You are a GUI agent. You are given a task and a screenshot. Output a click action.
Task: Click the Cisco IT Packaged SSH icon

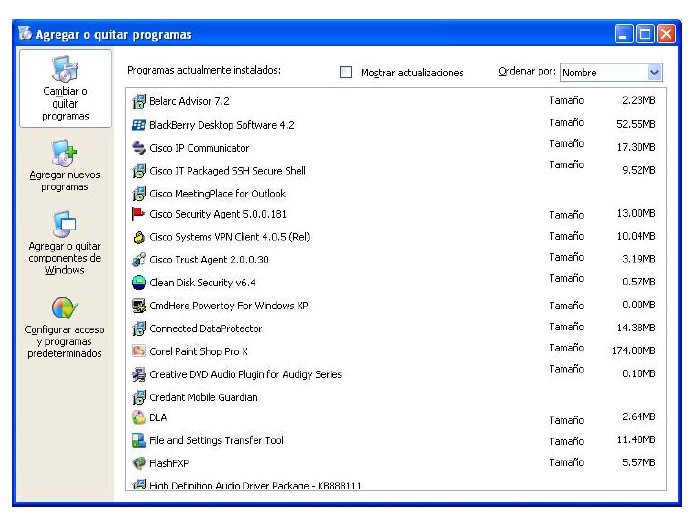tap(139, 171)
